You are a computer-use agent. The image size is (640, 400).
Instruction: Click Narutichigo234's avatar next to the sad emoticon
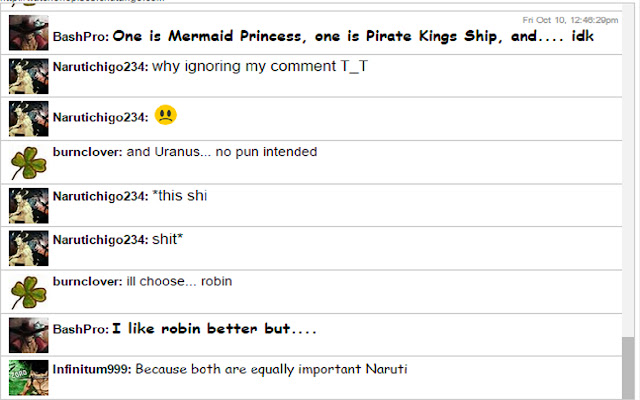tap(29, 119)
